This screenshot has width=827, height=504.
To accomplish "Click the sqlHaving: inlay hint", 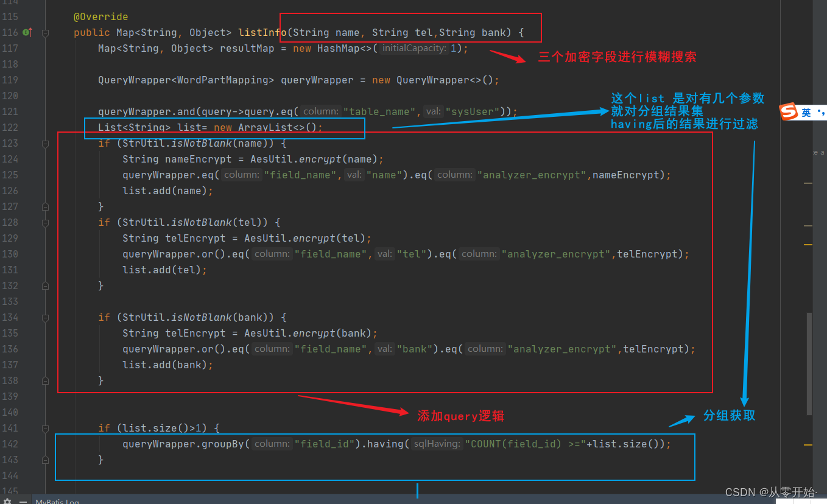I will tap(436, 444).
